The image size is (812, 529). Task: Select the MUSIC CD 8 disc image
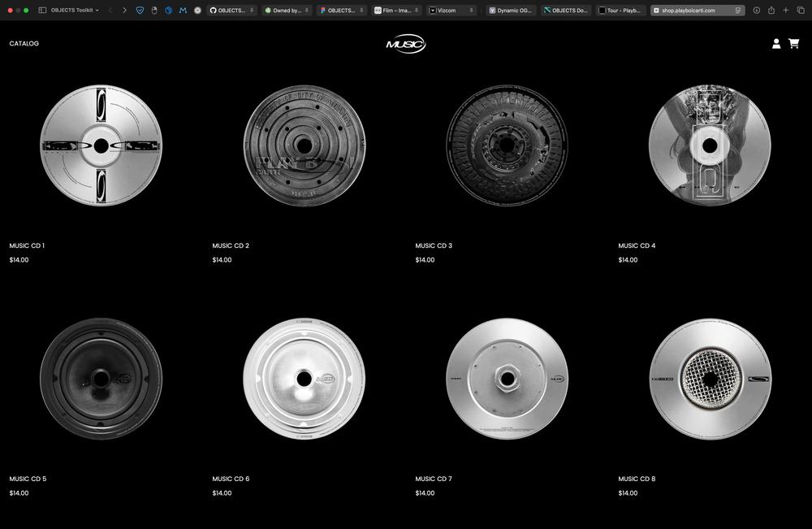[x=710, y=379]
